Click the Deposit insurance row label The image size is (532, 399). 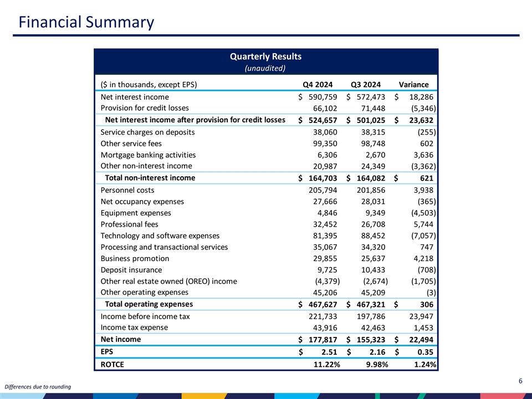tap(131, 270)
